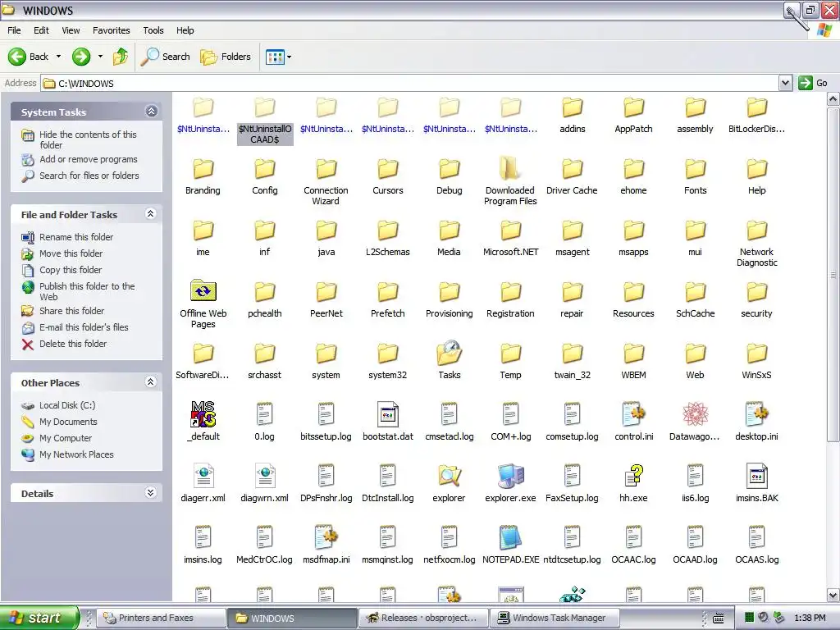The width and height of the screenshot is (840, 630).
Task: Click Delete this folder link
Action: [x=73, y=344]
